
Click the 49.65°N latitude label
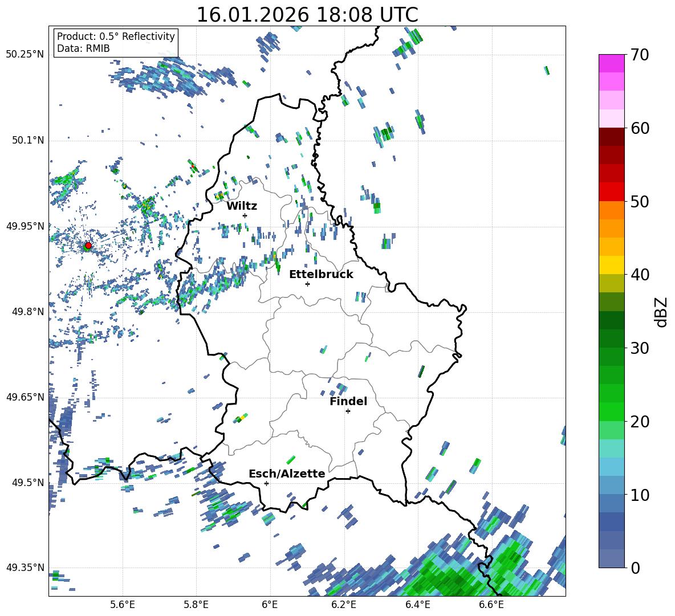point(25,397)
